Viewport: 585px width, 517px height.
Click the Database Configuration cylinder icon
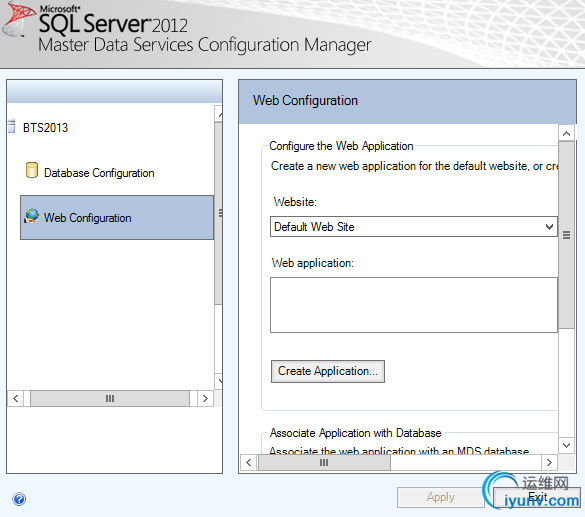tap(32, 170)
